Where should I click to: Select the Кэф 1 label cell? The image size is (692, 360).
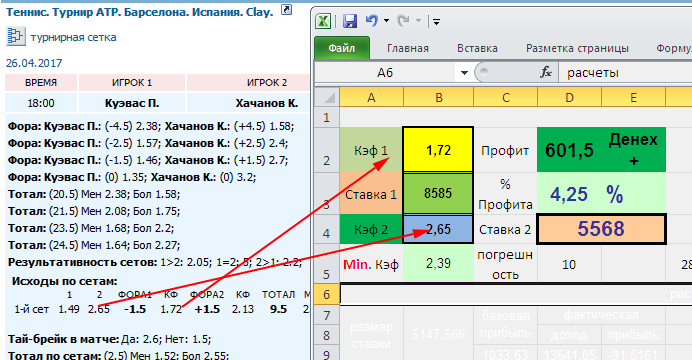coord(371,150)
